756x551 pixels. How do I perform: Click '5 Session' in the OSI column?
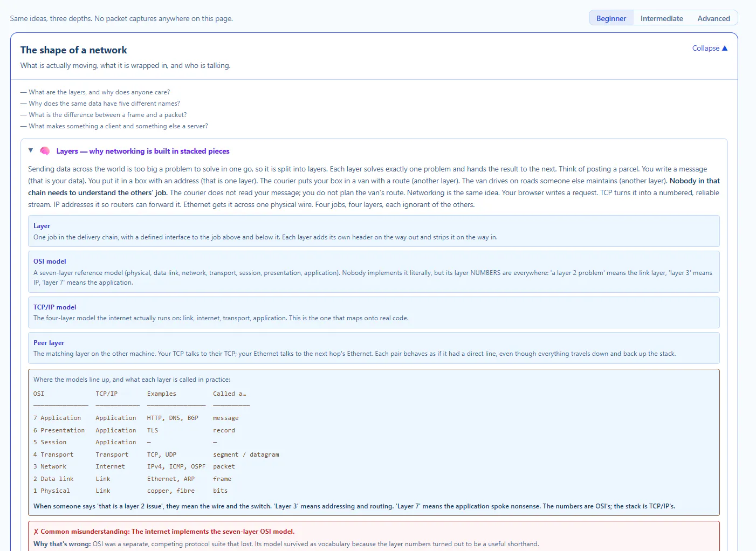point(50,442)
